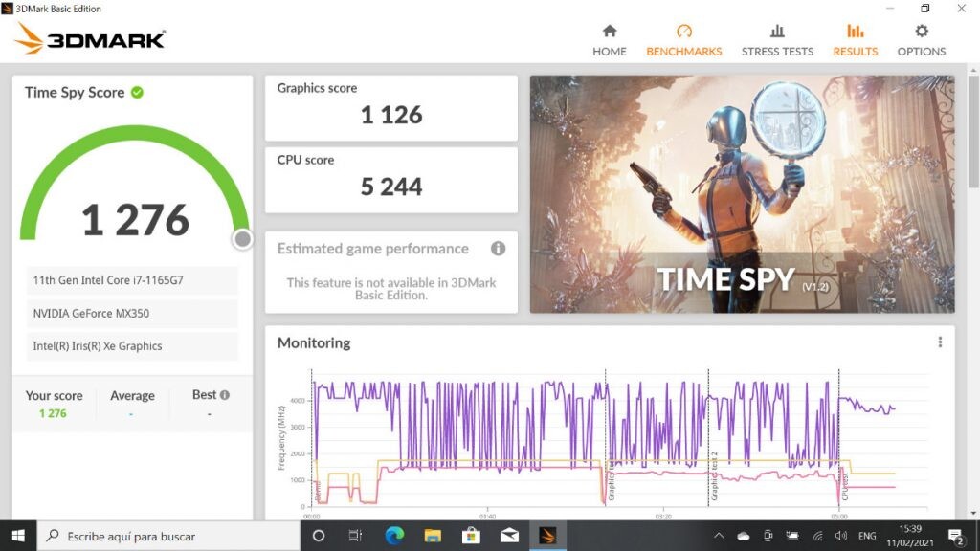Image resolution: width=980 pixels, height=551 pixels.
Task: Click the info icon beside Best
Action: (x=225, y=395)
